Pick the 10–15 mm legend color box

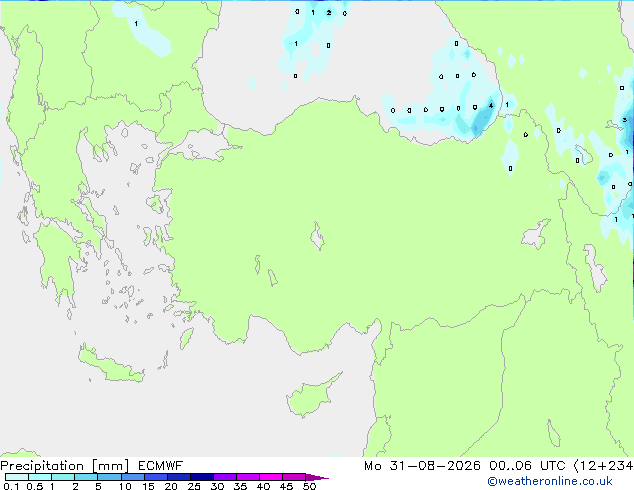point(132,477)
